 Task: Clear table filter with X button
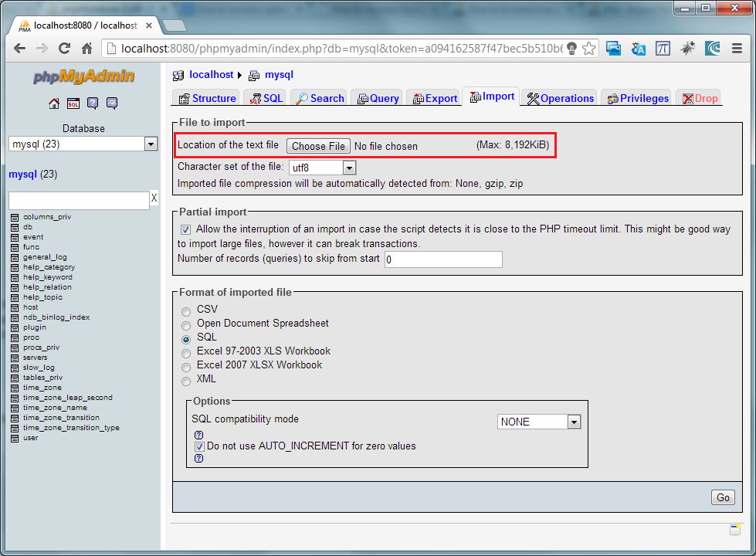154,198
